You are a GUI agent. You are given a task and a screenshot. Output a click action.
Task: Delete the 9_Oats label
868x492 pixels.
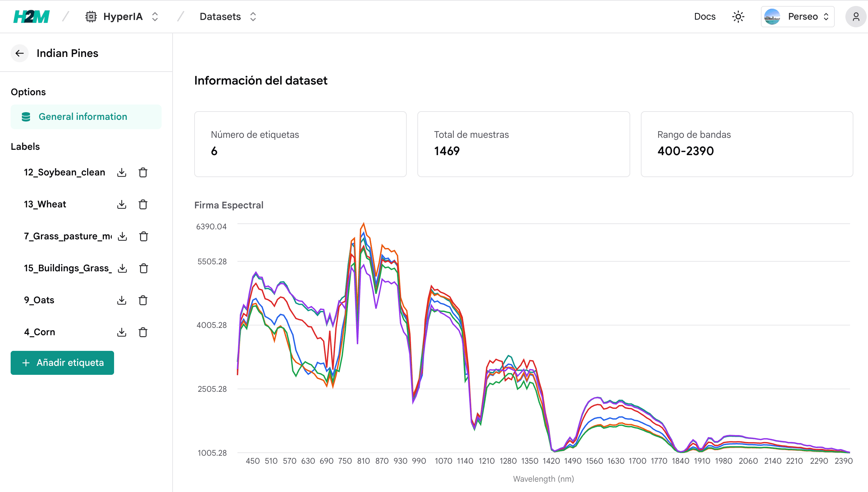[x=143, y=300]
